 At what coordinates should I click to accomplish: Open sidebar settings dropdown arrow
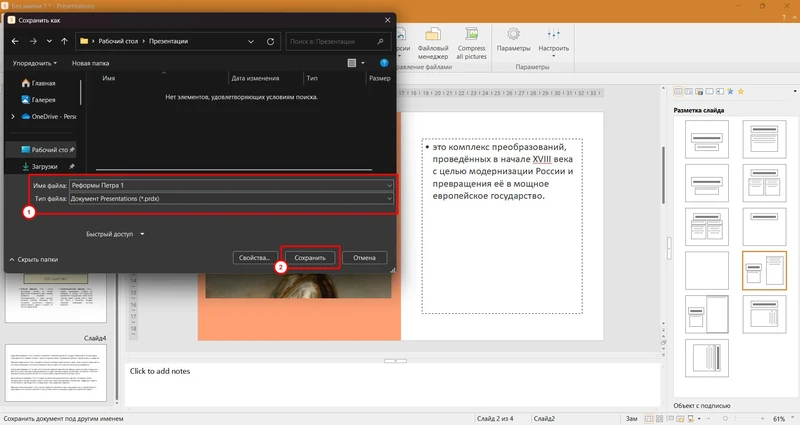coord(795,91)
